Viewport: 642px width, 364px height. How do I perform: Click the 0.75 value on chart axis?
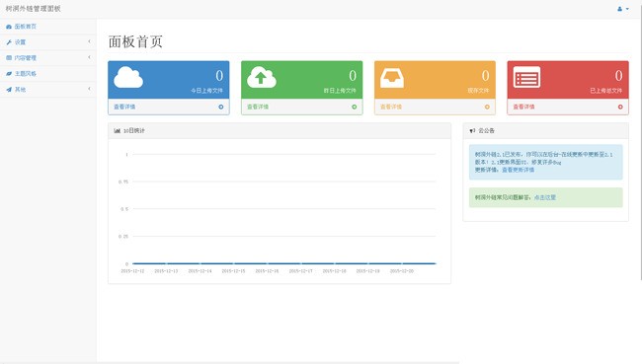point(123,182)
